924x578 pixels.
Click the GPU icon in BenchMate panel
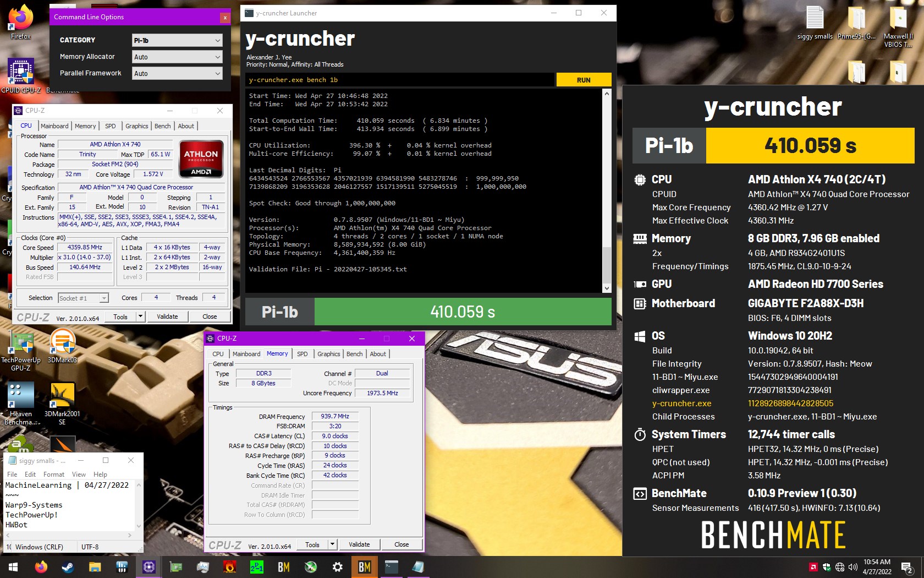[x=640, y=284]
